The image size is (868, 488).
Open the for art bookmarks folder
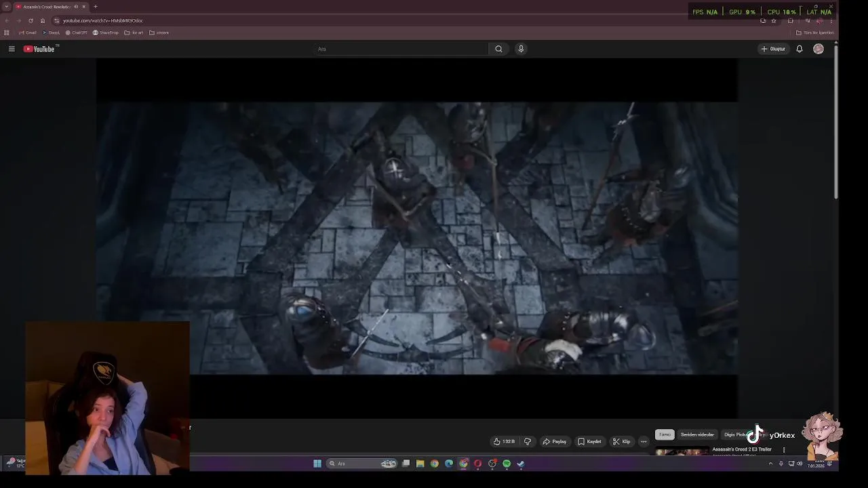click(x=134, y=33)
